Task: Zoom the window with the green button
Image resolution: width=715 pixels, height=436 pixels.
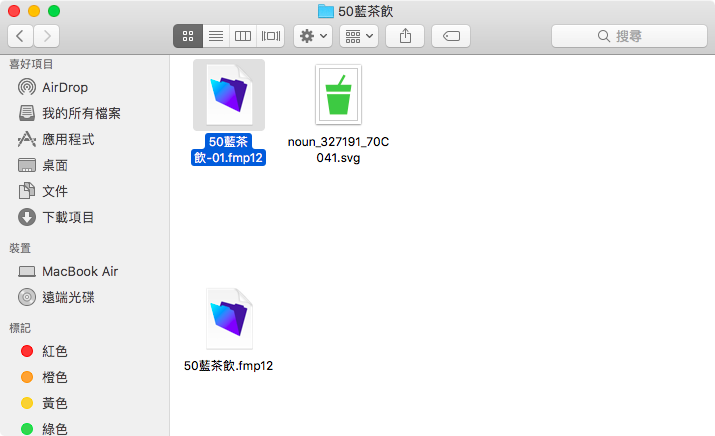Action: pos(54,11)
